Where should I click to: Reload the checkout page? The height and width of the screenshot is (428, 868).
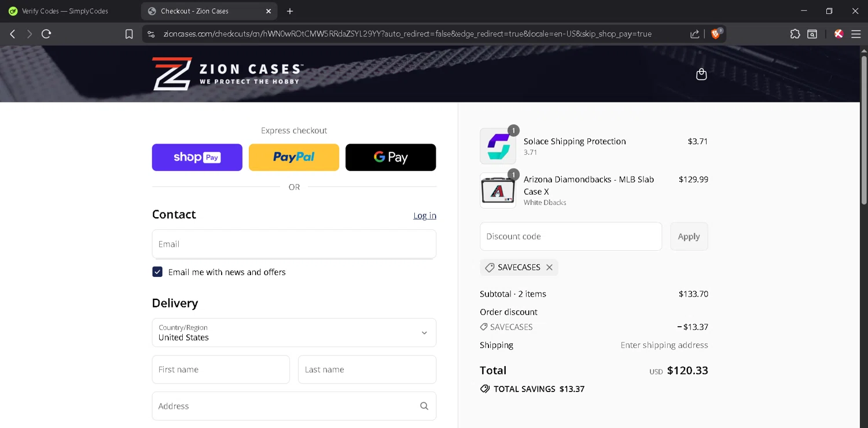point(46,34)
